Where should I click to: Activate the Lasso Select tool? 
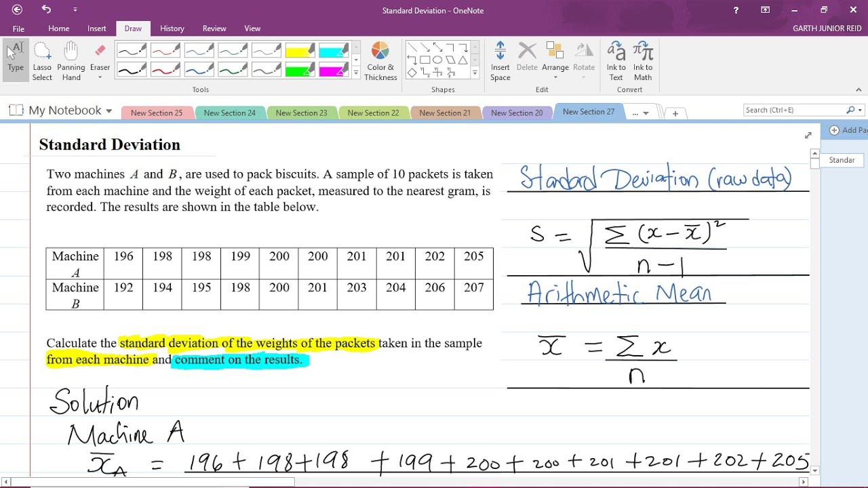coord(42,61)
